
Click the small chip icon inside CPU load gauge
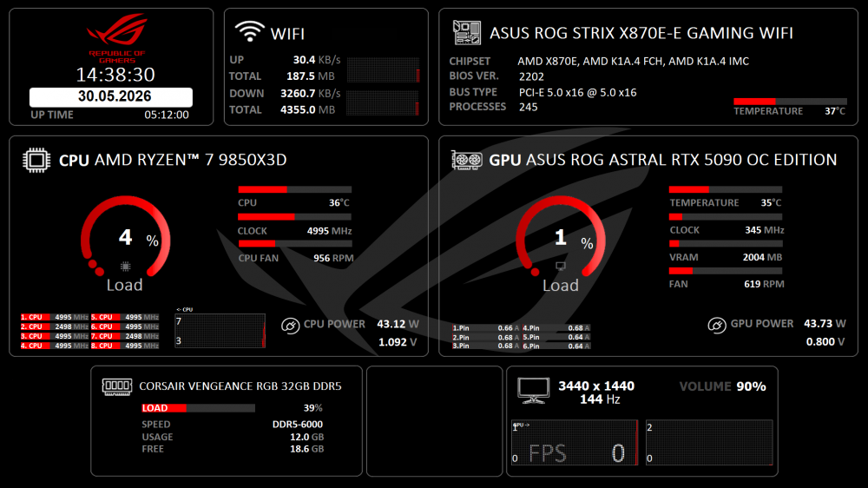[x=126, y=267]
